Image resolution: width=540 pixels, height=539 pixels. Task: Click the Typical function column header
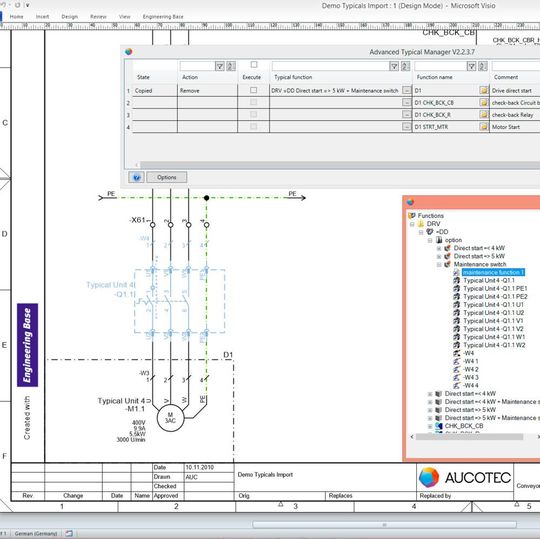coord(293,77)
